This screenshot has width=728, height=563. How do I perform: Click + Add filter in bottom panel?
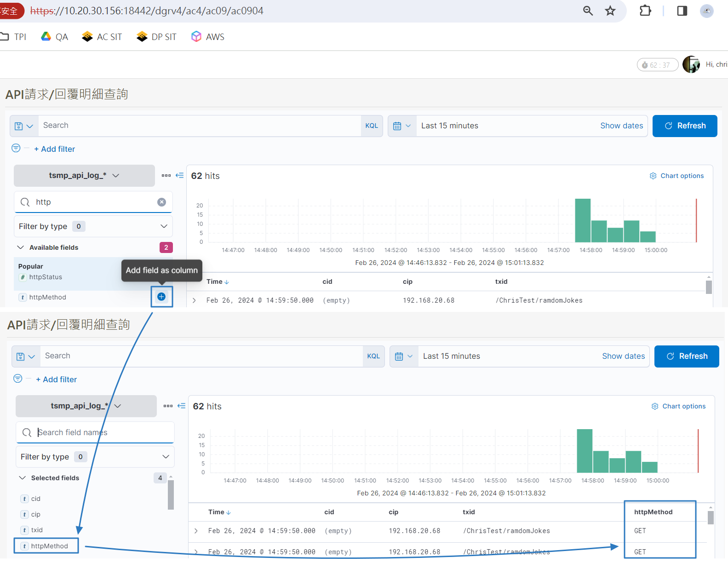(x=56, y=379)
